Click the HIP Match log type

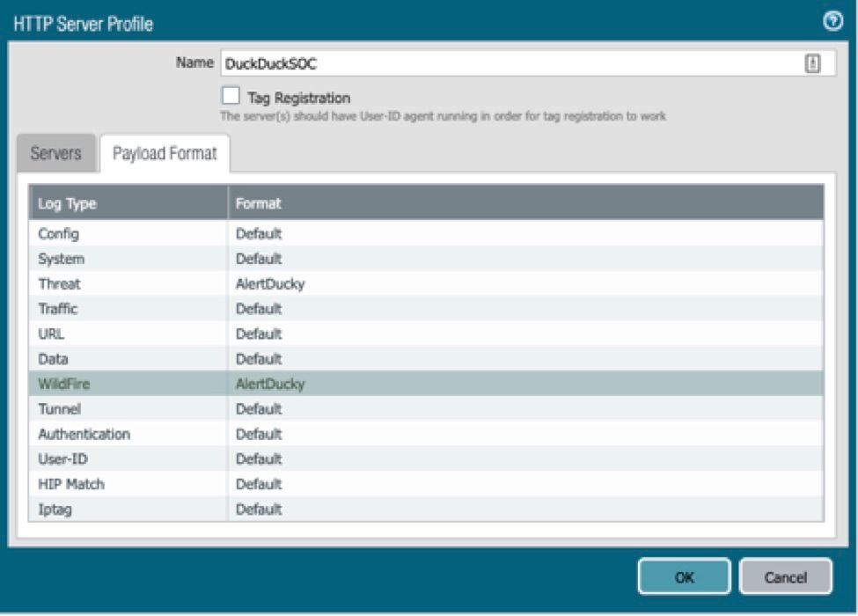70,484
